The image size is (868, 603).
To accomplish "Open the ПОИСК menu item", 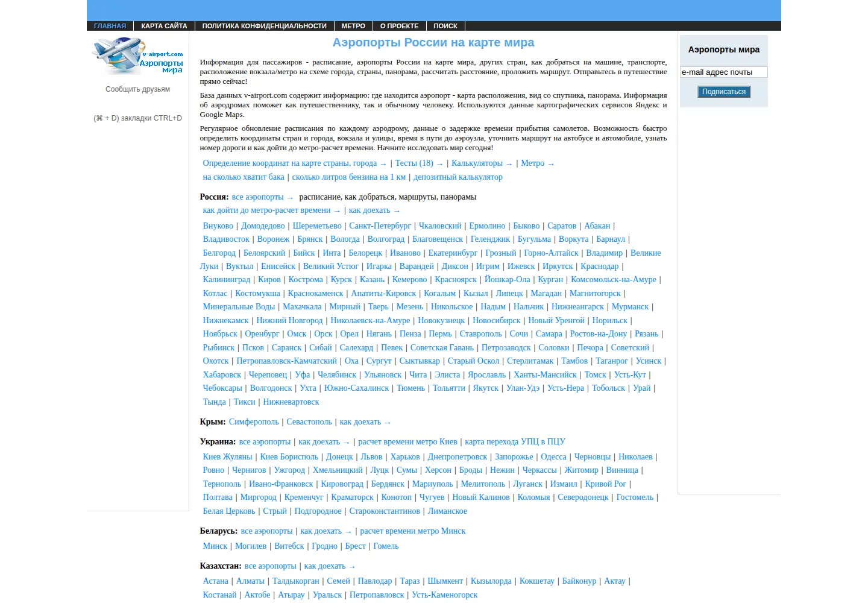I will [x=445, y=26].
